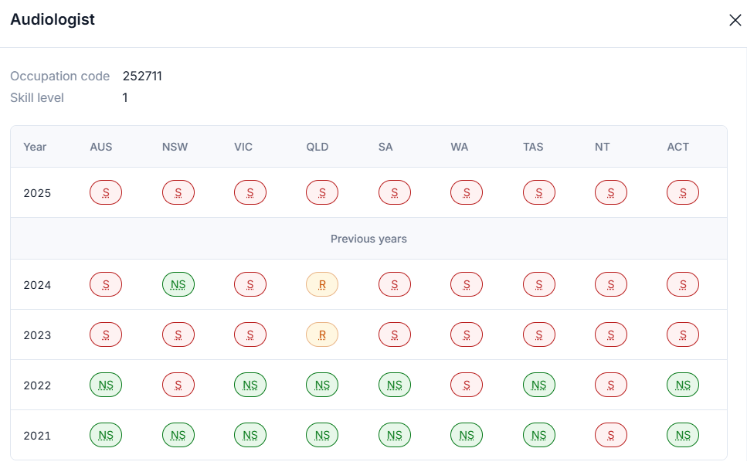Click the 2023 TAS S badge

pos(539,335)
